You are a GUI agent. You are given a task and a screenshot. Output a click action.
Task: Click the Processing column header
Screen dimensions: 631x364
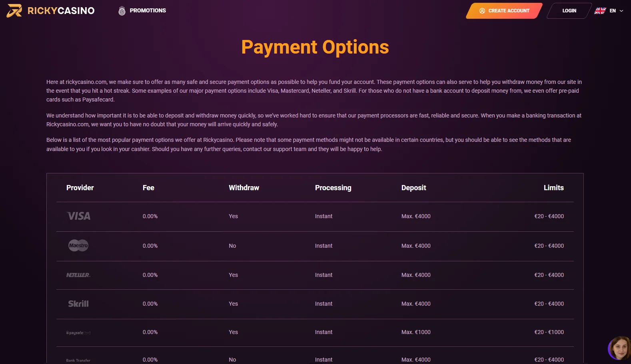point(333,188)
